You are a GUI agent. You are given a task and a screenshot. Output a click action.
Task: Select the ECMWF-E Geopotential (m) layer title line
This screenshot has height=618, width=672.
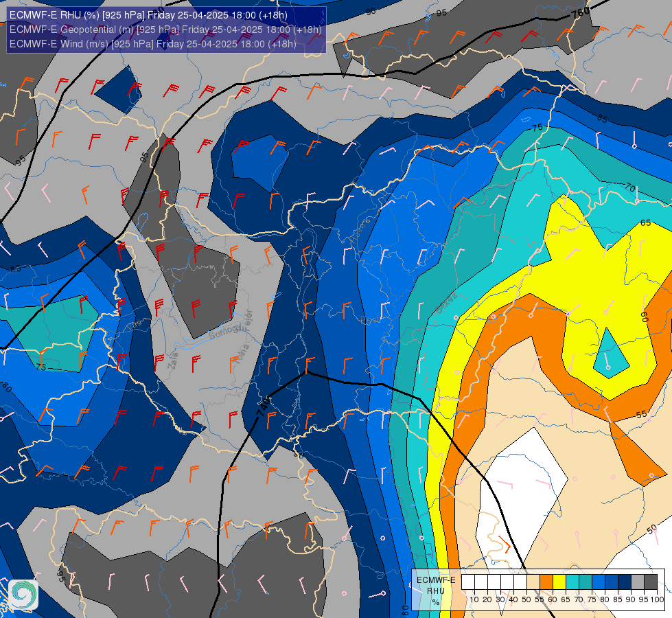tap(165, 30)
